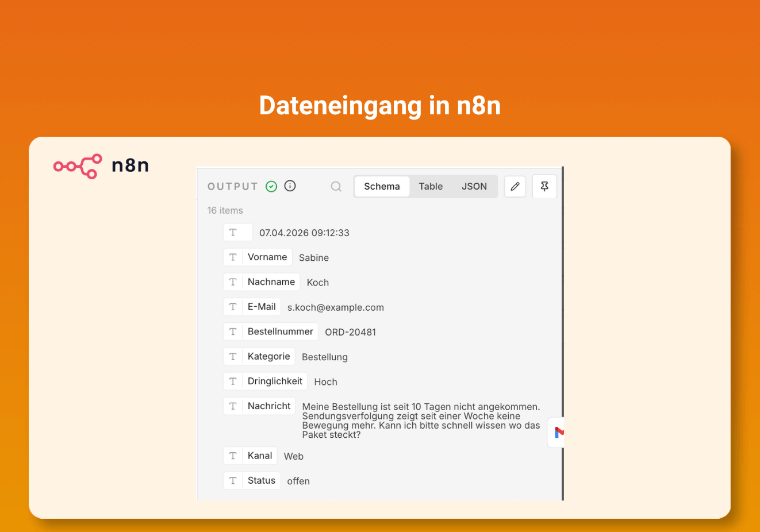The image size is (760, 532).
Task: Click the n8n logo icon
Action: point(78,166)
